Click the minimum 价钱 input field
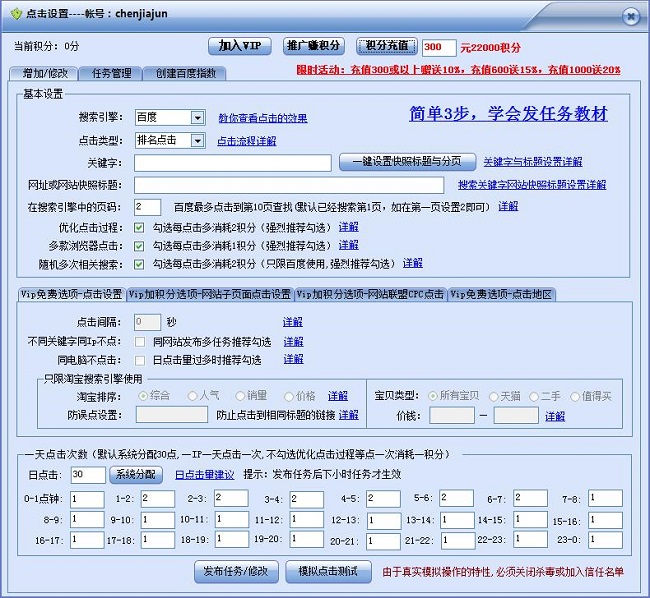The height and width of the screenshot is (598, 650). click(452, 415)
